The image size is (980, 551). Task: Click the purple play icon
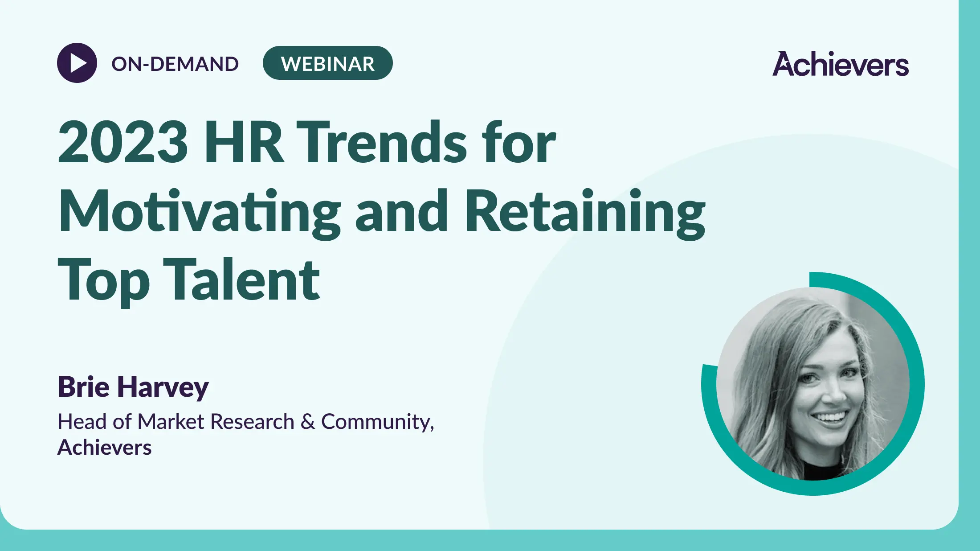[77, 63]
